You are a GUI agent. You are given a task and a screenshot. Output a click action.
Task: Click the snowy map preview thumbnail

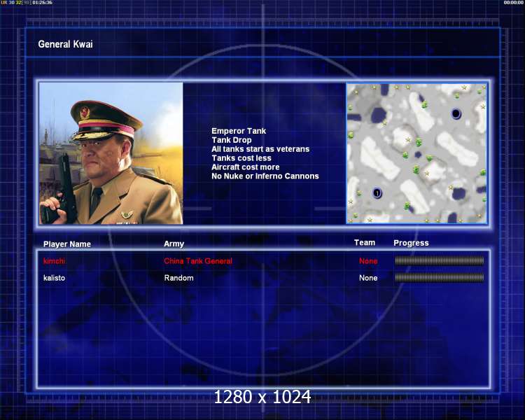click(416, 153)
